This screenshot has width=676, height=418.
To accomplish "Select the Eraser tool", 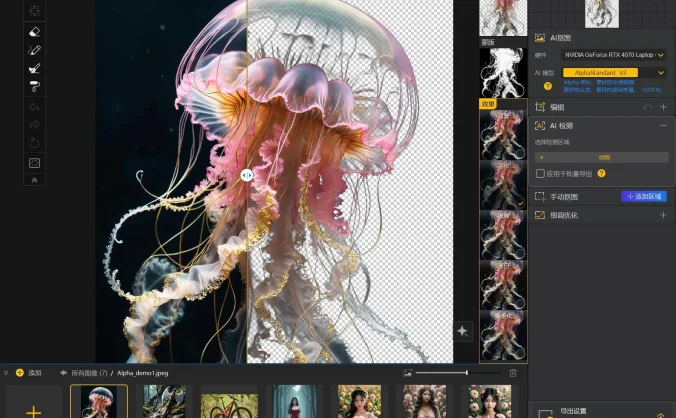I will coord(34,32).
